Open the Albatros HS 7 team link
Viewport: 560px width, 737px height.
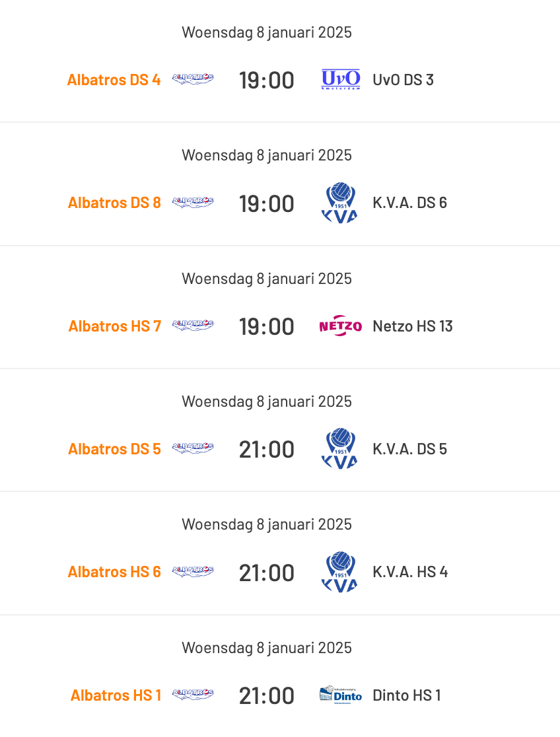point(115,326)
